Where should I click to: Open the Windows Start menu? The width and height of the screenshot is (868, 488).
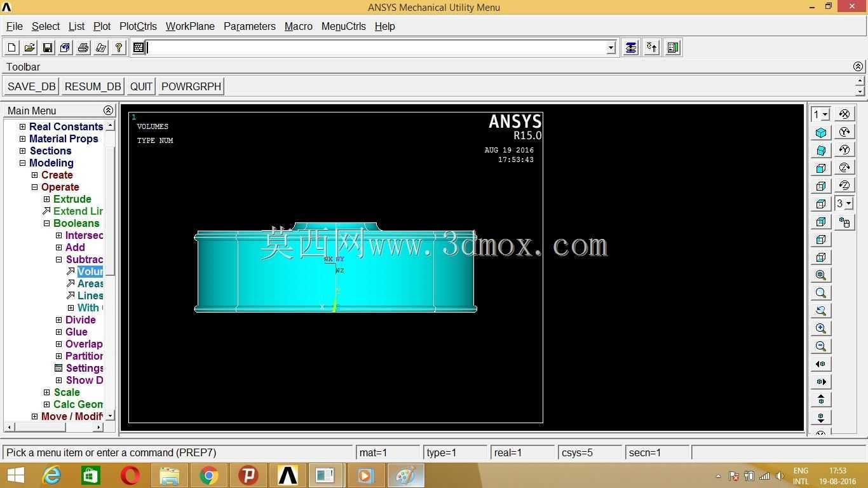[x=15, y=475]
